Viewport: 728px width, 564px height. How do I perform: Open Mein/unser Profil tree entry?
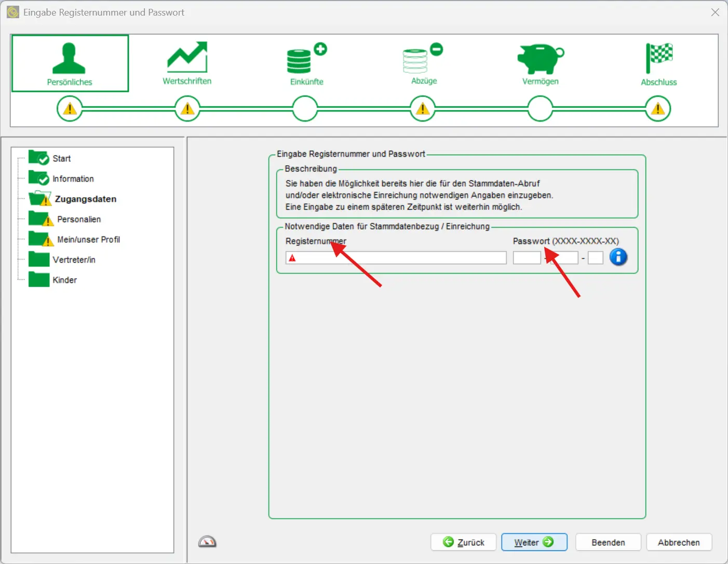tap(88, 239)
